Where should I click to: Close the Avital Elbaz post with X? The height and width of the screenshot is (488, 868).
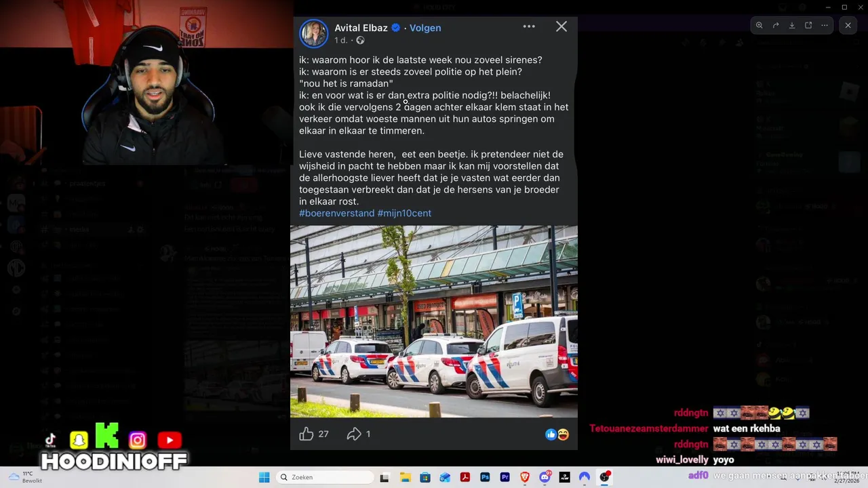(561, 26)
